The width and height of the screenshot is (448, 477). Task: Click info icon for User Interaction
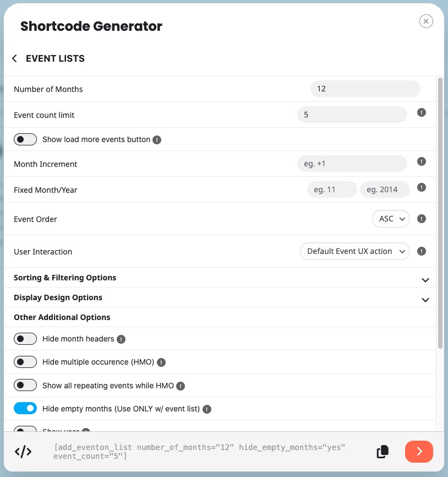pos(422,251)
